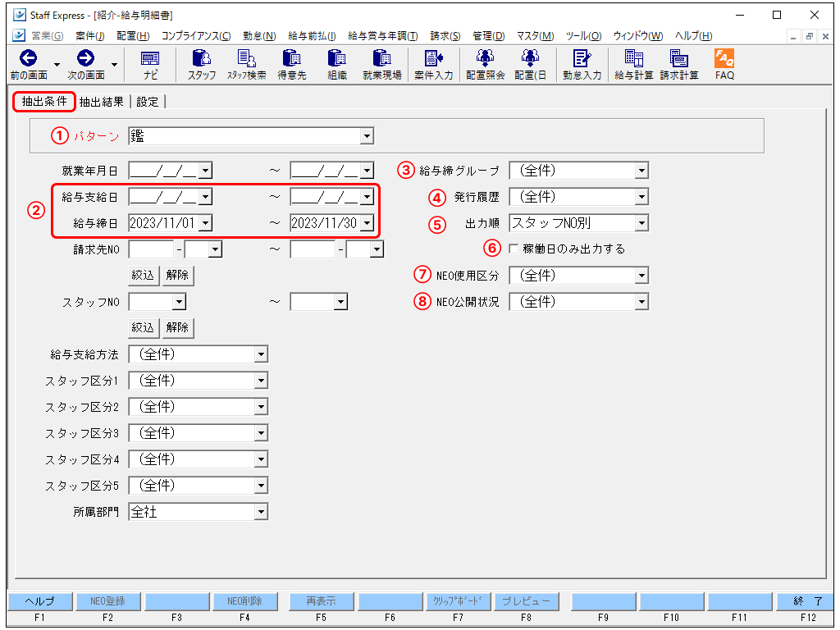Click the NEO登録 F2 function button

point(107,601)
